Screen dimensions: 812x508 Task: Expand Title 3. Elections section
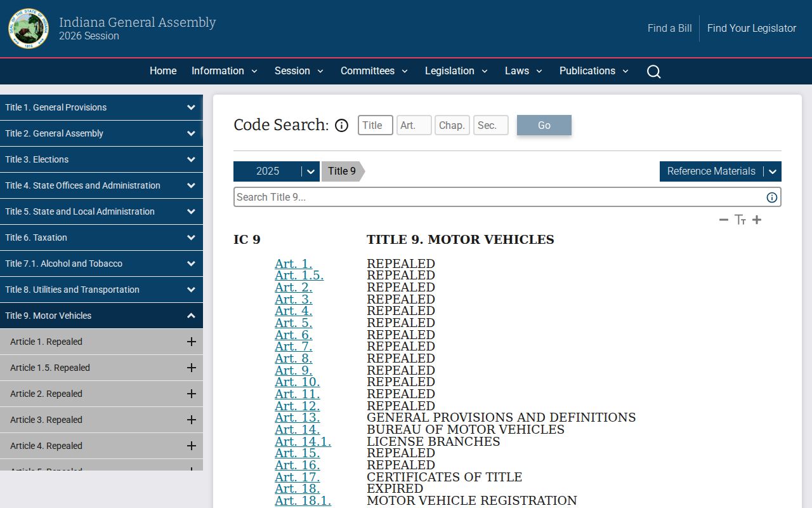coord(101,159)
